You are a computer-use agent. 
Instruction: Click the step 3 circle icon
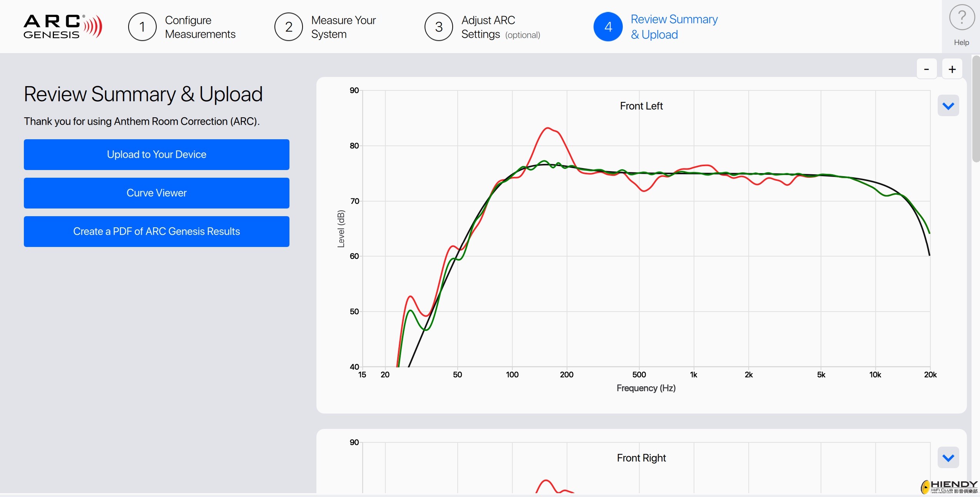point(438,27)
